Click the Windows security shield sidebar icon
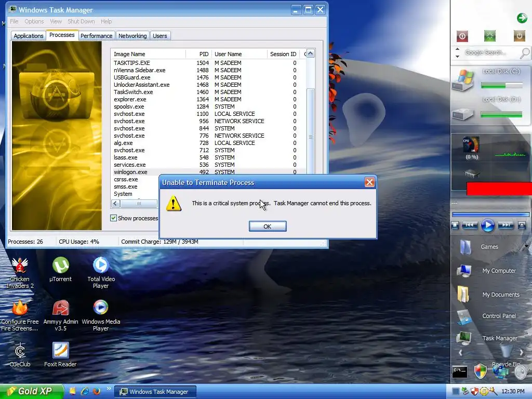532x399 pixels. [480, 371]
